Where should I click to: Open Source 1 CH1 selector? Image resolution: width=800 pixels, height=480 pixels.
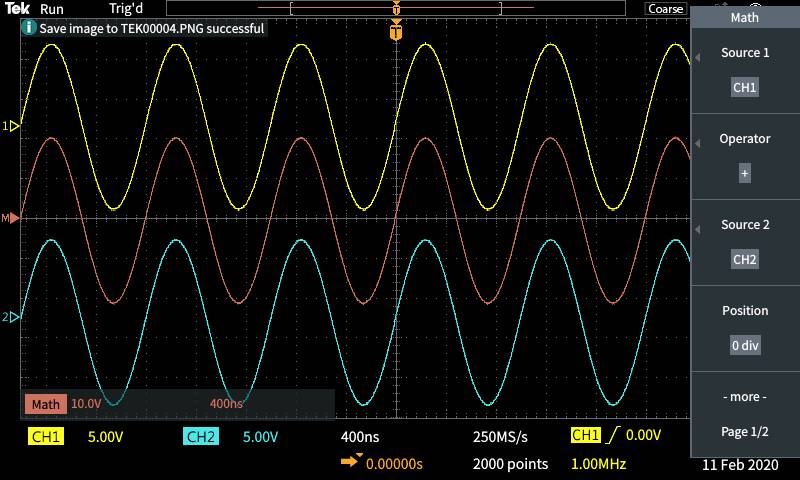click(x=745, y=87)
